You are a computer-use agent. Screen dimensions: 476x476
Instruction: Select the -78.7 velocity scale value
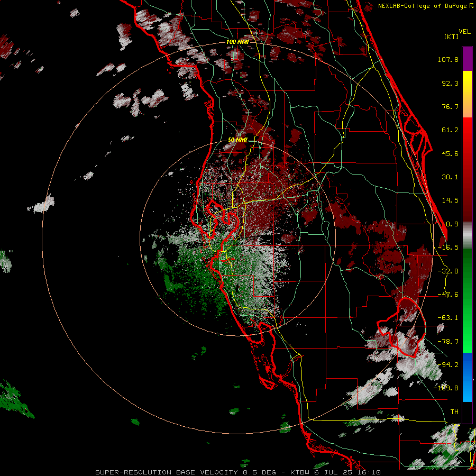point(448,342)
